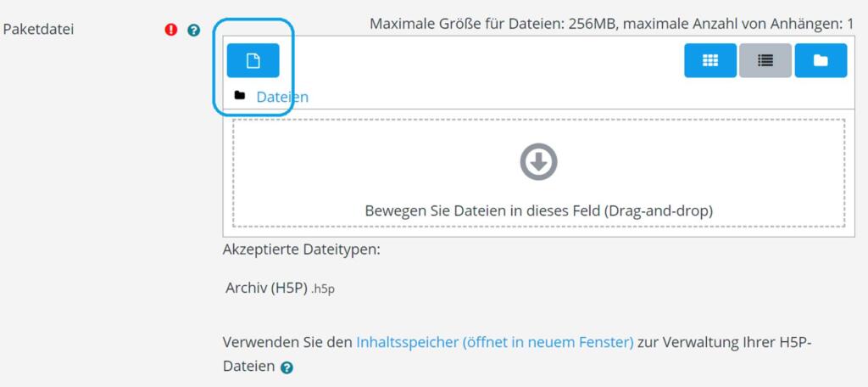Click the add file document button
Screen dimensions: 868x387
pyautogui.click(x=253, y=60)
